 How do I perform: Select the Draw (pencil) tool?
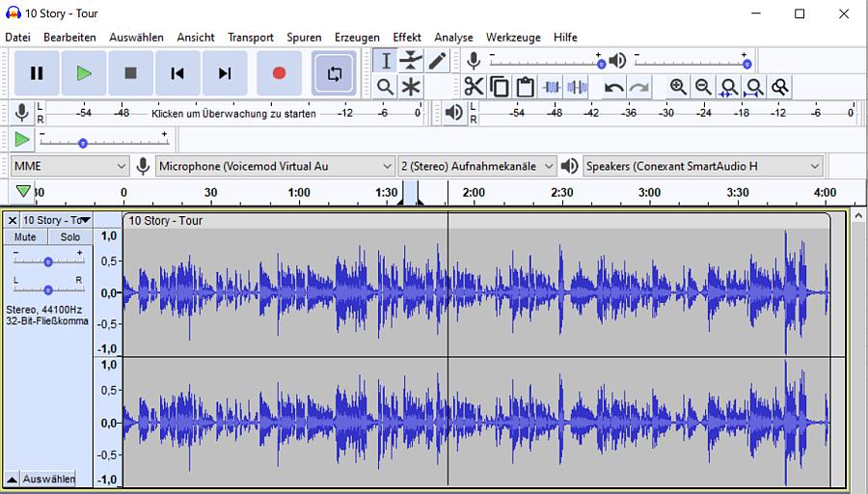point(437,61)
